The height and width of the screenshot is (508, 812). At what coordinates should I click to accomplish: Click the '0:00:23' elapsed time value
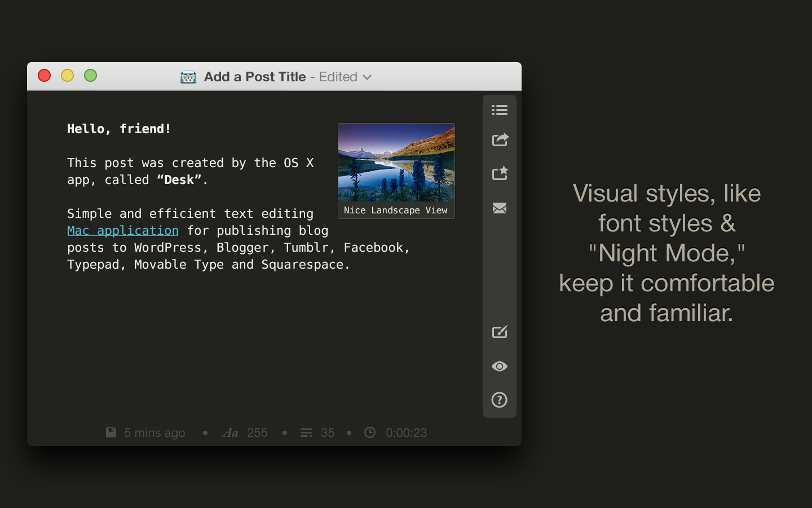click(x=407, y=433)
